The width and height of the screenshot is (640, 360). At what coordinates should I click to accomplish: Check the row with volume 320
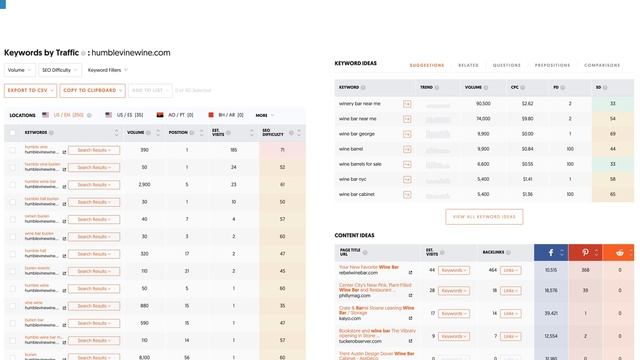click(x=13, y=254)
